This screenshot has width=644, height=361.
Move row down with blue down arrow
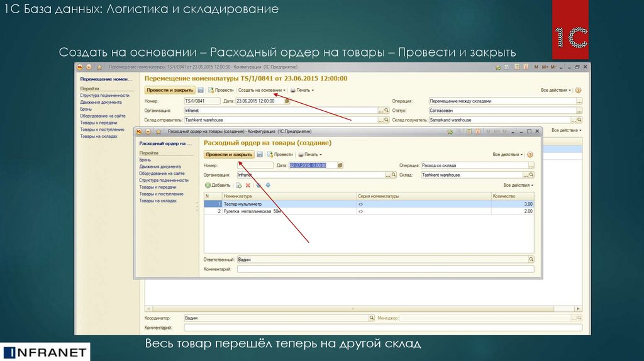coord(268,186)
